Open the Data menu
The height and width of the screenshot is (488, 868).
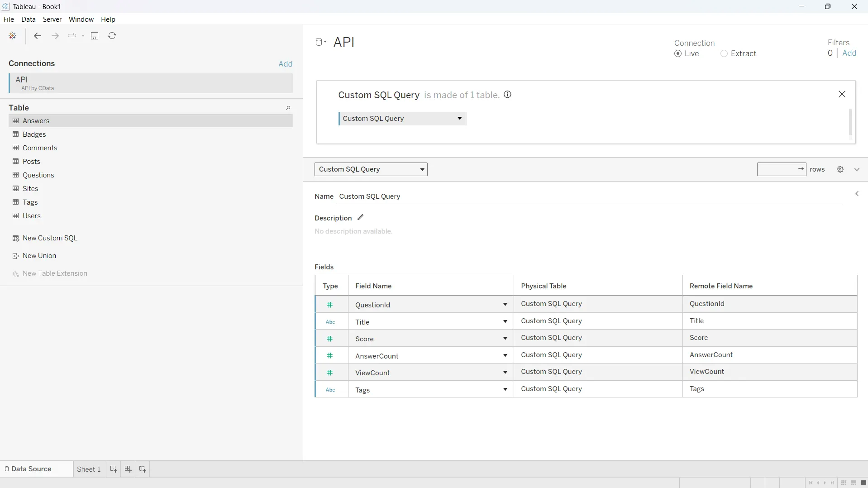(29, 19)
